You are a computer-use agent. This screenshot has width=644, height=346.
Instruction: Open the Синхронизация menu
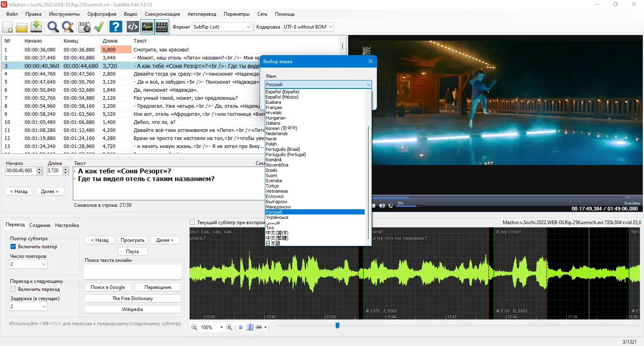click(x=162, y=14)
